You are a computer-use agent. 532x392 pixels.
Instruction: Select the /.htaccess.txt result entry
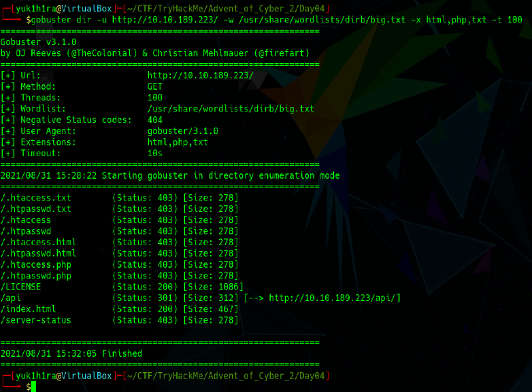(x=36, y=197)
